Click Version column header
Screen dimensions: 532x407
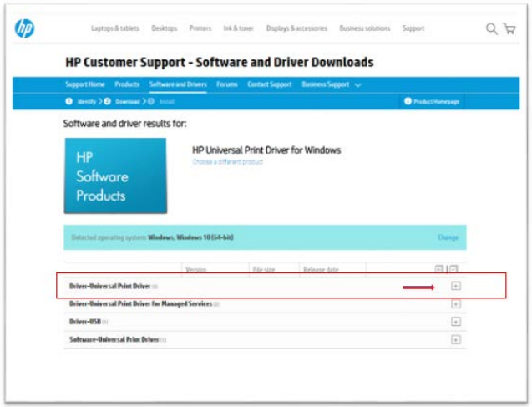195,270
